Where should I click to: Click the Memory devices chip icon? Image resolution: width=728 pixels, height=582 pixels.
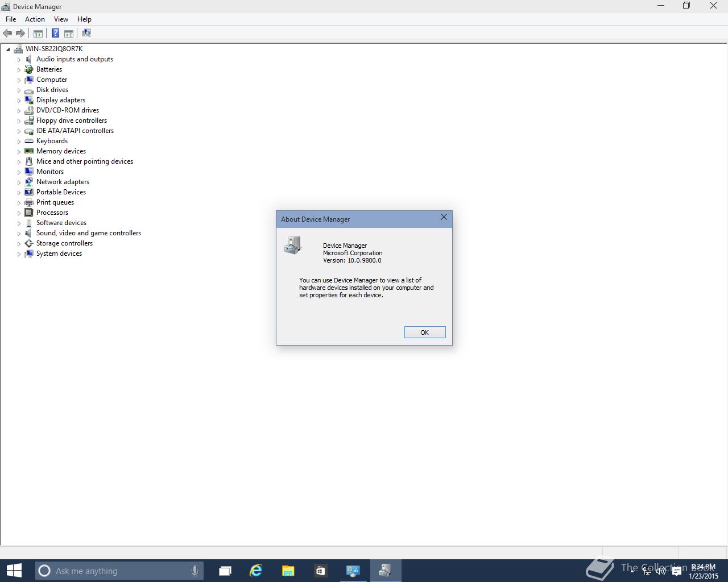pos(29,151)
